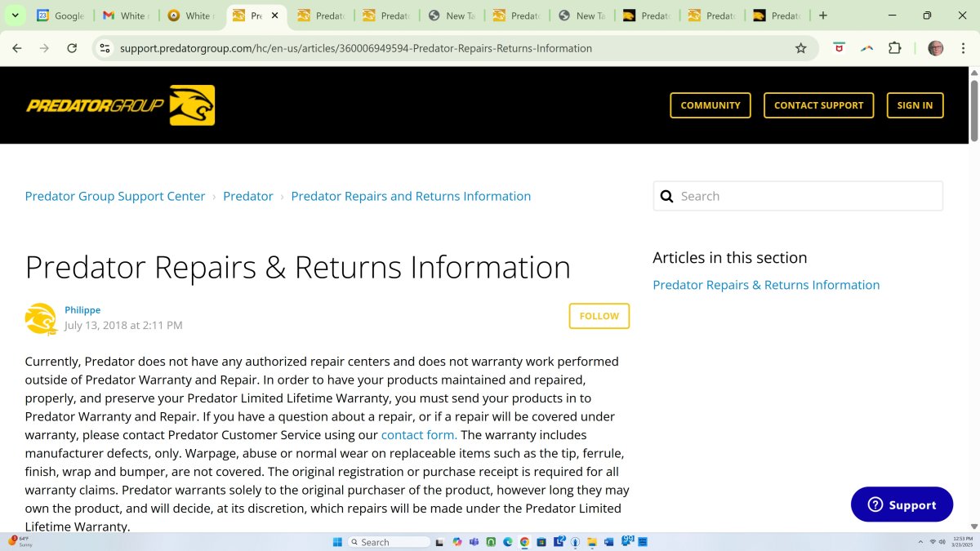980x551 pixels.
Task: Click the COMMUNITY button
Action: click(710, 105)
